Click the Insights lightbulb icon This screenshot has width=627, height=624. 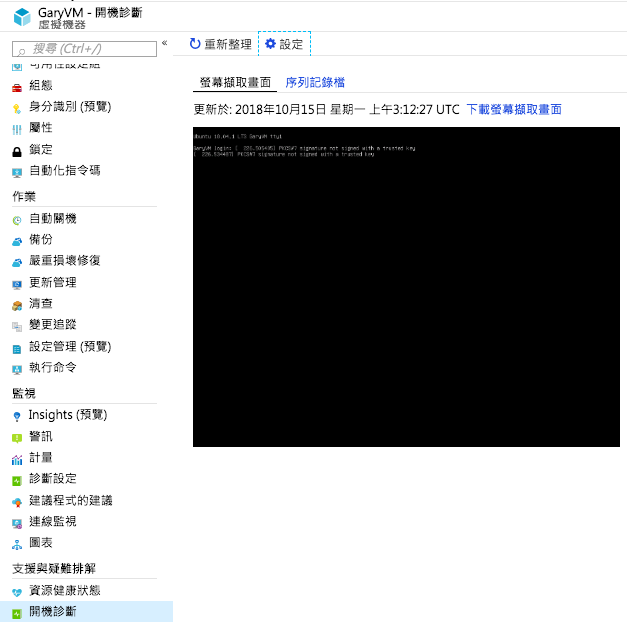(x=17, y=417)
